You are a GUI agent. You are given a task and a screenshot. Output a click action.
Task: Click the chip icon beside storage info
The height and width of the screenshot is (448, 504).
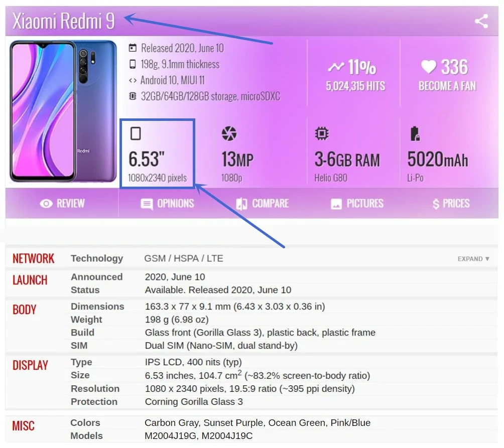tap(133, 96)
